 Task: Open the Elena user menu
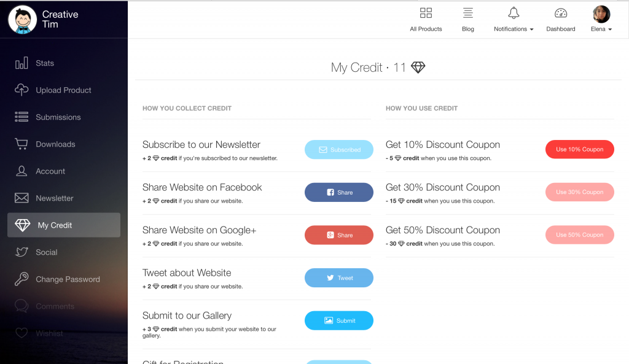coord(601,29)
